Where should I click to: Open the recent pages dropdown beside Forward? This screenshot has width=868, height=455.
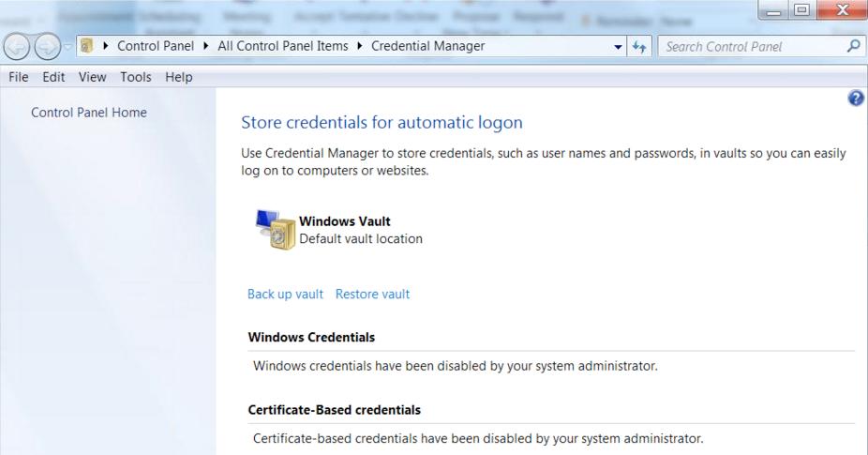coord(68,47)
